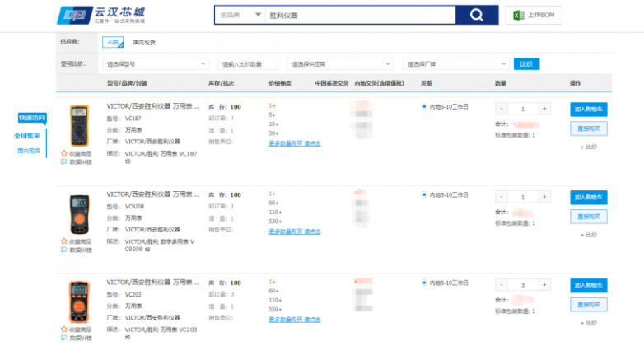Favorite the VC9208 product star icon
The image size is (644, 360).
point(64,241)
